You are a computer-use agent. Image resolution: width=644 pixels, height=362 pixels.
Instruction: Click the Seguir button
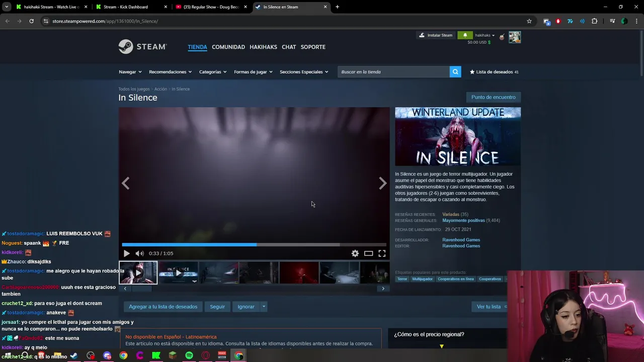click(x=217, y=307)
